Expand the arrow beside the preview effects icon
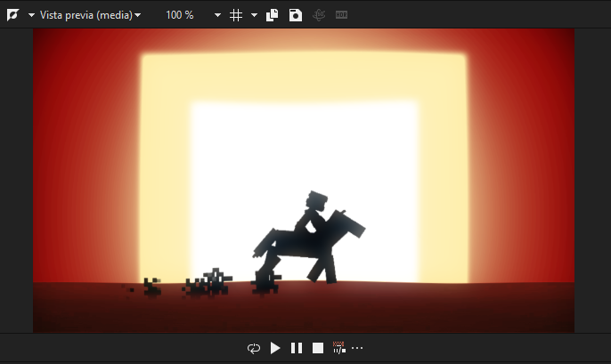This screenshot has width=611, height=364. 31,15
